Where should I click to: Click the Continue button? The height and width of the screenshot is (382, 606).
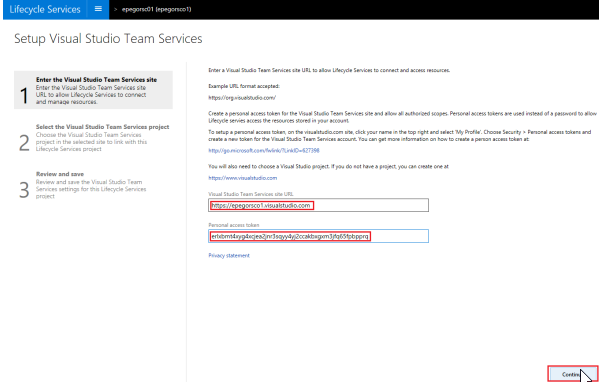pyautogui.click(x=573, y=374)
